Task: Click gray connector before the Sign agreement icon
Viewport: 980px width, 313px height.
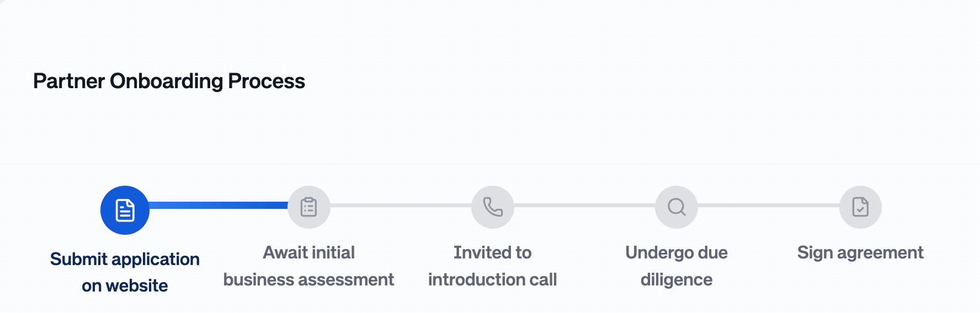Action: 768,206
